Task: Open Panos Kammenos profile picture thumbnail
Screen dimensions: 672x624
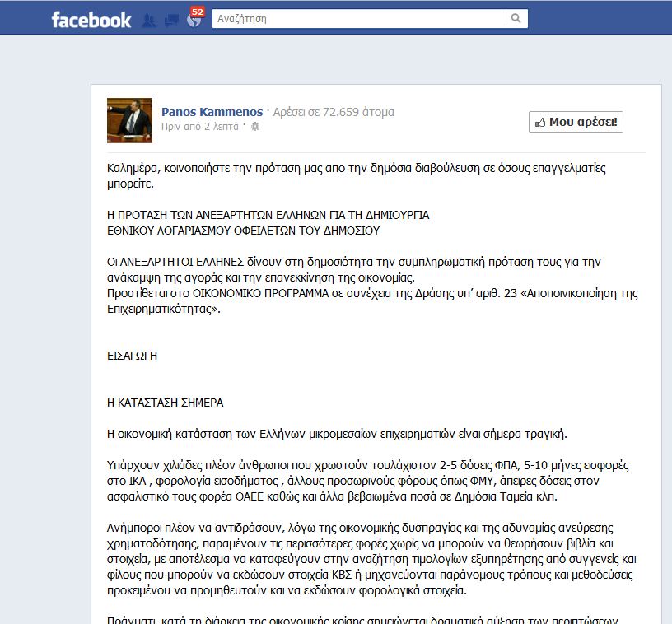Action: (129, 120)
